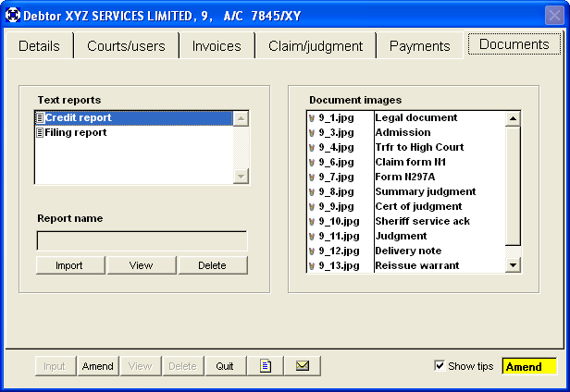Toggle the Show tips checkbox
The width and height of the screenshot is (570, 392).
(x=440, y=366)
